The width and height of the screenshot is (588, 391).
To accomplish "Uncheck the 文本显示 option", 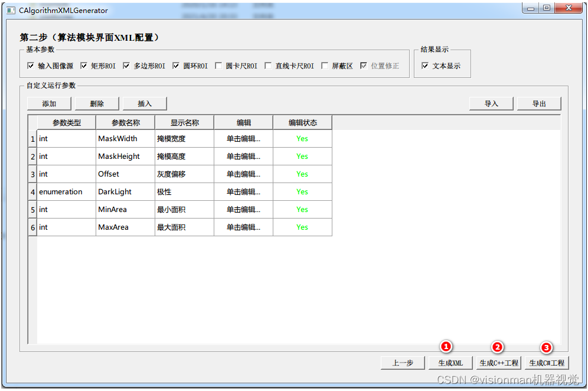I will click(x=426, y=66).
